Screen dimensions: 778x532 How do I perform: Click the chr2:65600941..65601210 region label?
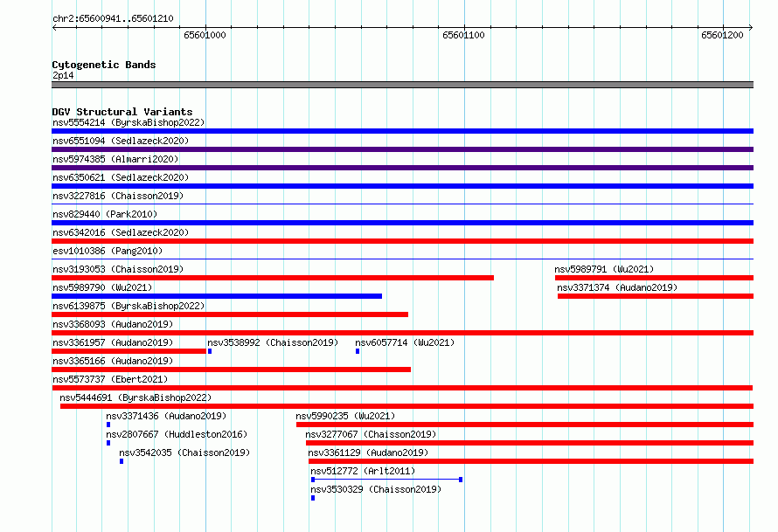click(113, 18)
